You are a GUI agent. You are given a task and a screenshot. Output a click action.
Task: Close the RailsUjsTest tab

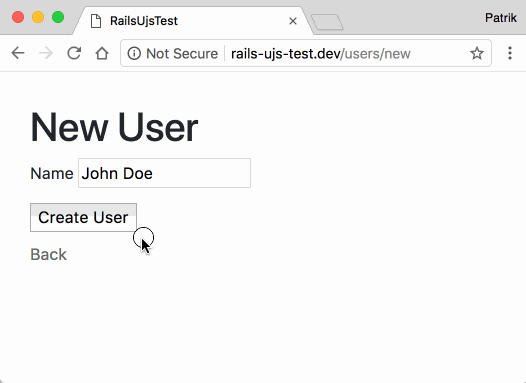[x=293, y=21]
